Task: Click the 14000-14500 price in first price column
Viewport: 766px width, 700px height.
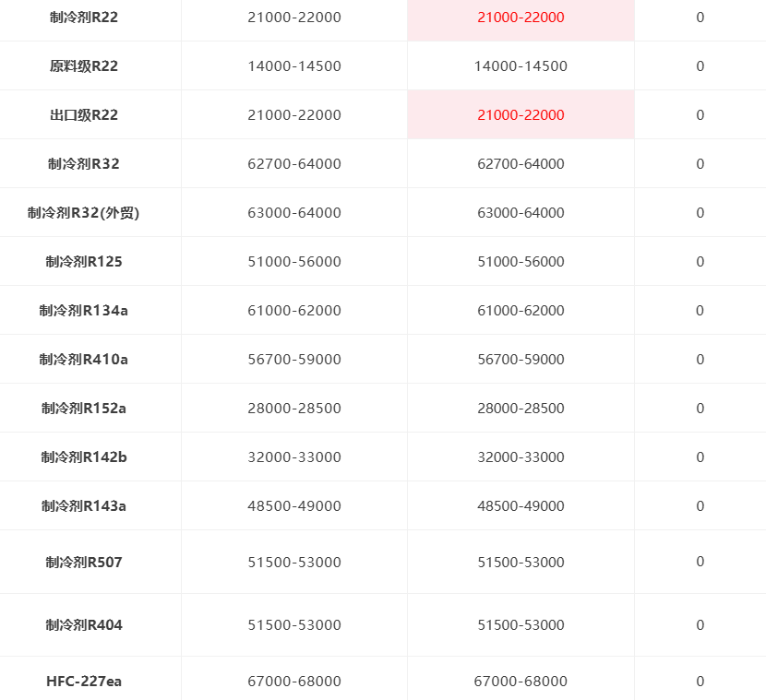Action: tap(294, 65)
